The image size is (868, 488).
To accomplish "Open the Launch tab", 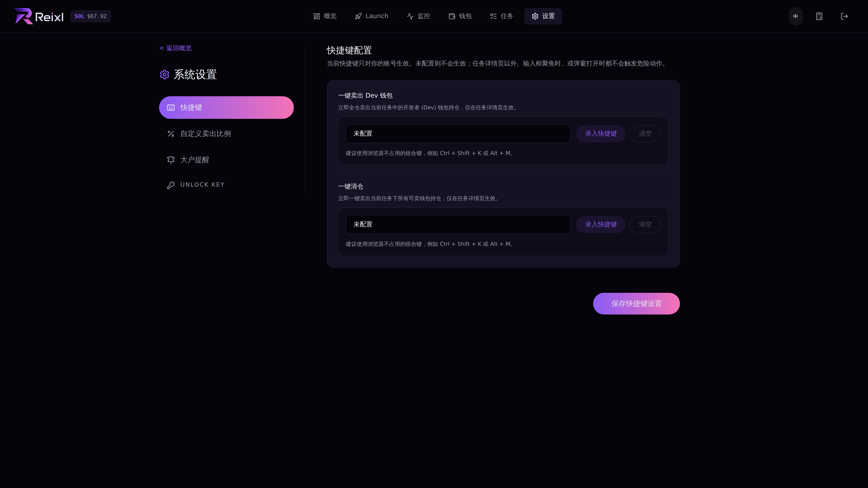I will pyautogui.click(x=371, y=16).
